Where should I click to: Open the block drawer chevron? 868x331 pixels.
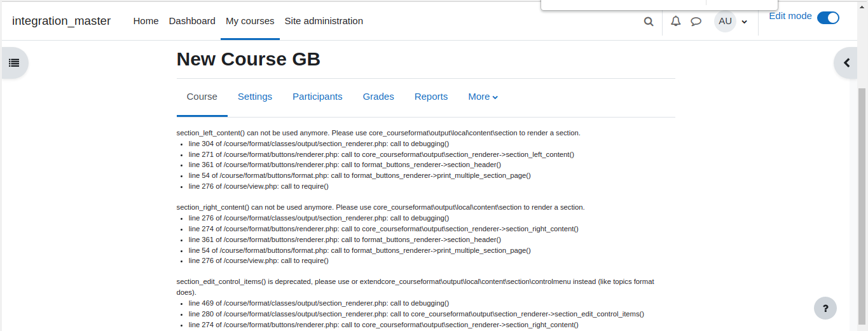[846, 63]
